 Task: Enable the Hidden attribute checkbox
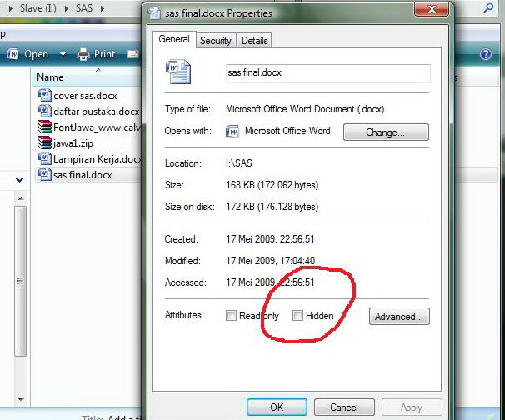click(297, 315)
